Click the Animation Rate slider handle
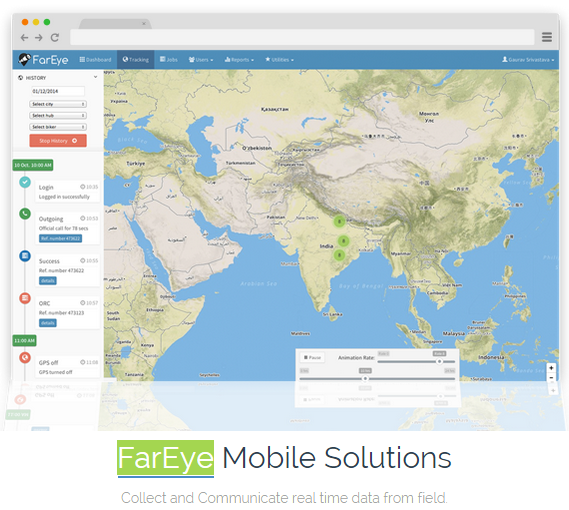 point(439,362)
